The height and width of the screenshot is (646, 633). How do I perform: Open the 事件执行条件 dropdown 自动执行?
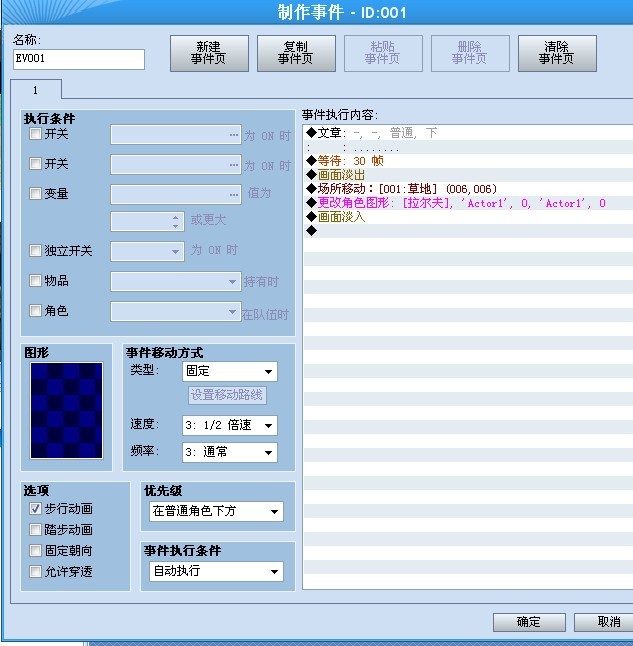pyautogui.click(x=216, y=571)
